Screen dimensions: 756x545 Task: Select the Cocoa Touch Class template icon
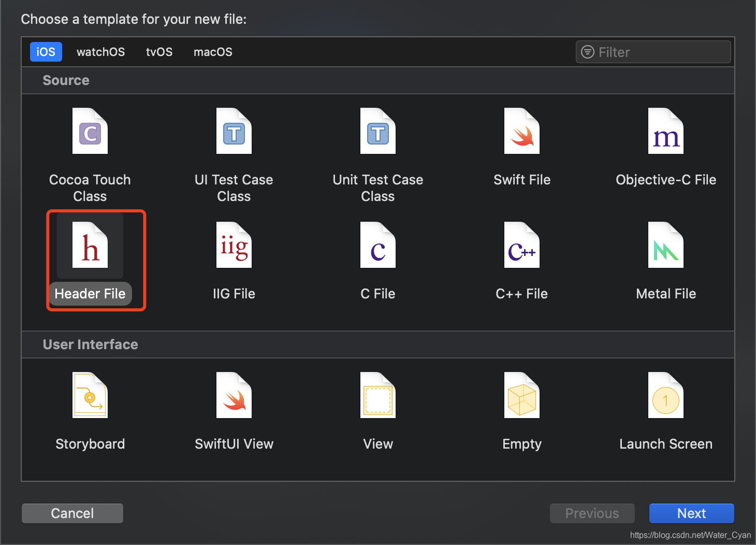(90, 131)
